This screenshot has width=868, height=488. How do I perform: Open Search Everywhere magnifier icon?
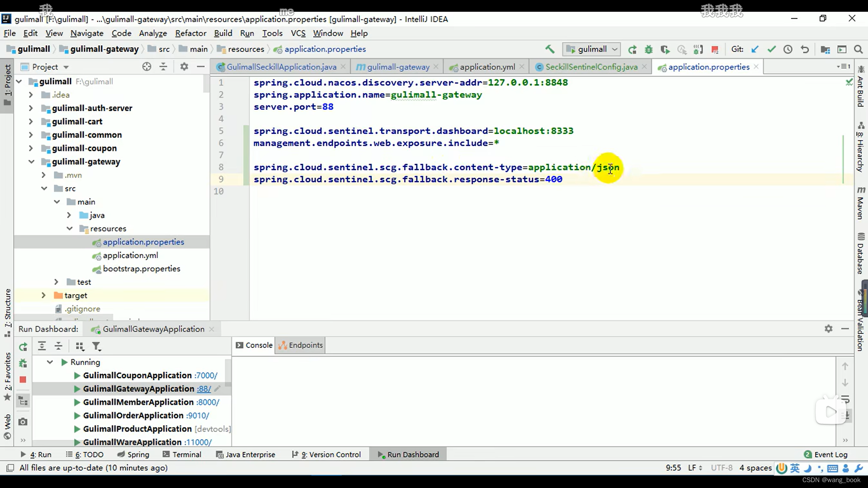(859, 49)
